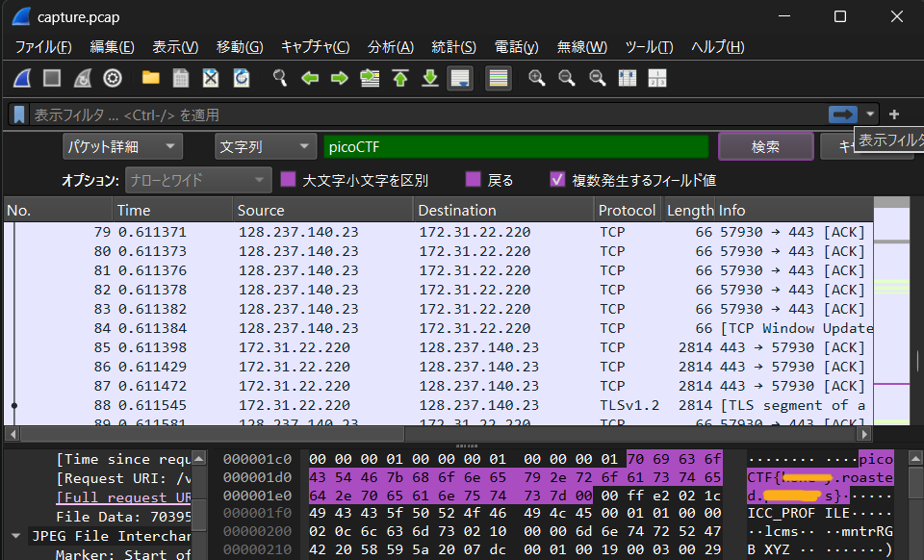This screenshot has width=924, height=560.
Task: Select the find packet magnifier icon
Action: coord(279,78)
